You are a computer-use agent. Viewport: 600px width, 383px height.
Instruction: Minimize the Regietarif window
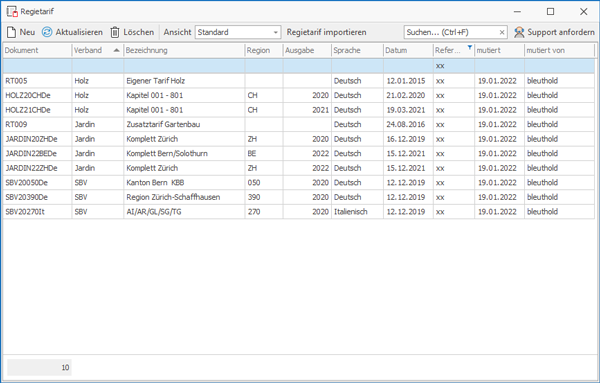517,11
